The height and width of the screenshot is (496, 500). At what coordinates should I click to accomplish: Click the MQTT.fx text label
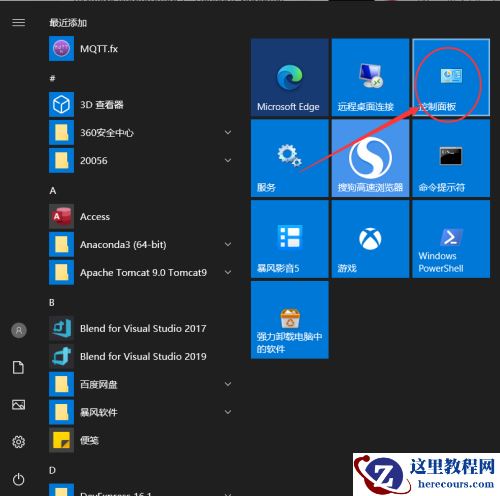pyautogui.click(x=99, y=49)
